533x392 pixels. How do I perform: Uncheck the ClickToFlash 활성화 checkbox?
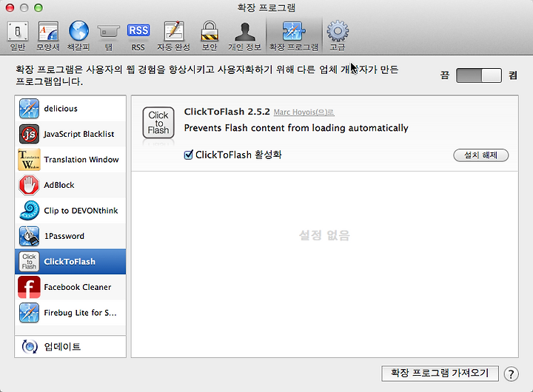(188, 155)
